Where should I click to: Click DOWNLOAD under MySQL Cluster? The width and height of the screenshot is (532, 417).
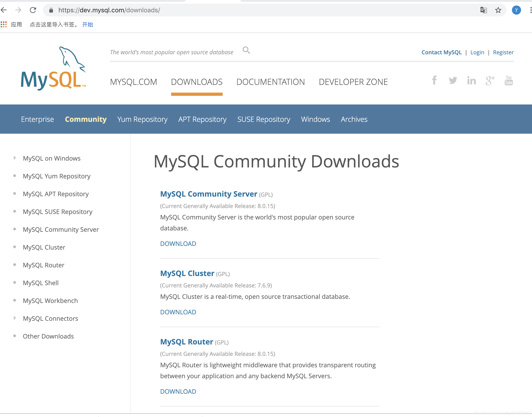pos(178,312)
